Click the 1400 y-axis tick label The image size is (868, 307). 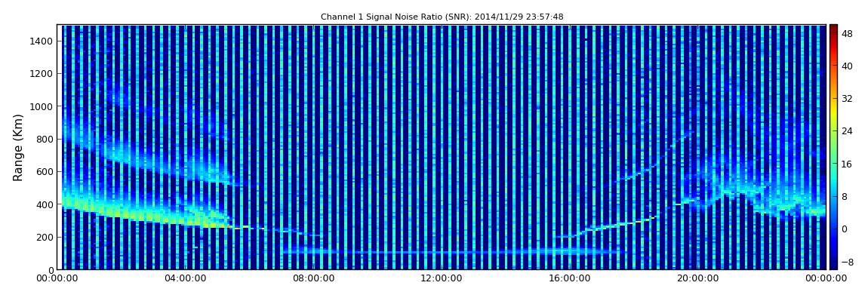(42, 41)
